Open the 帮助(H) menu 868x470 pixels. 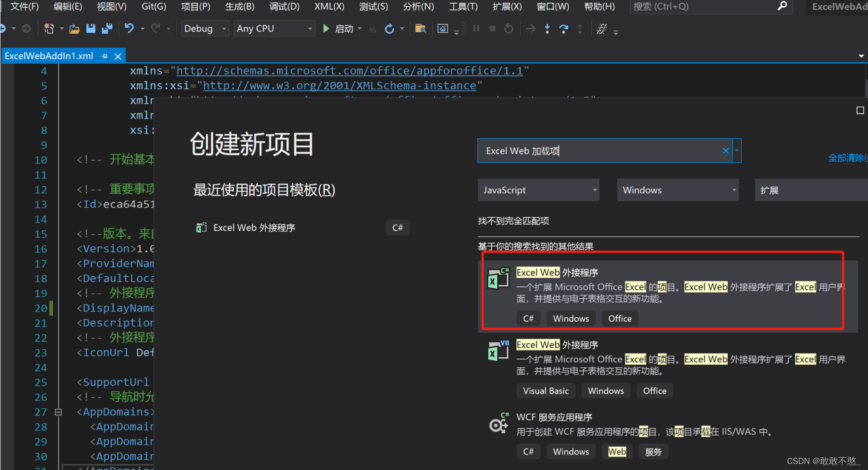pos(600,6)
